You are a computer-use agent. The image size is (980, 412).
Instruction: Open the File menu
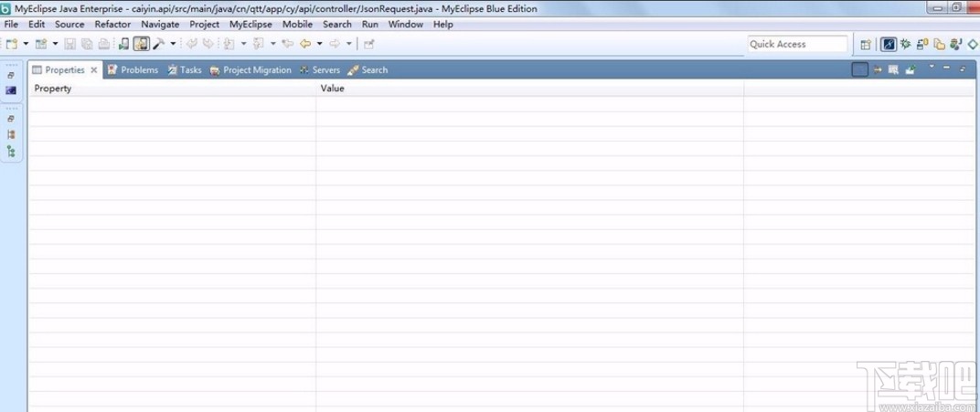pos(11,25)
